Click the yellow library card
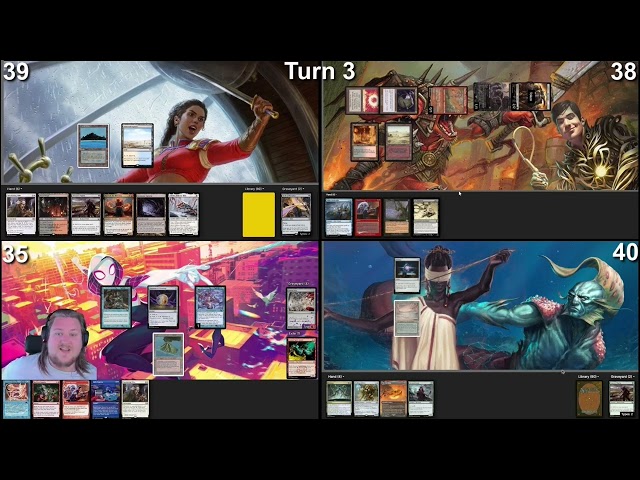The width and height of the screenshot is (640, 480). (259, 215)
